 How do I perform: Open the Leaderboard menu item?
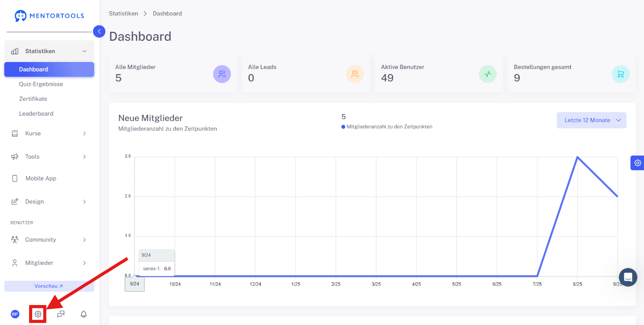click(36, 114)
